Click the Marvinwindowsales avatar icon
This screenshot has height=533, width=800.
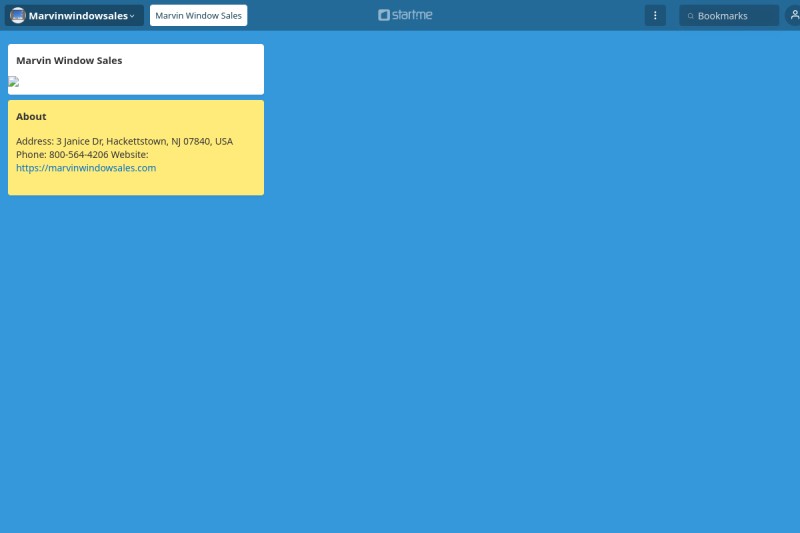tap(18, 15)
